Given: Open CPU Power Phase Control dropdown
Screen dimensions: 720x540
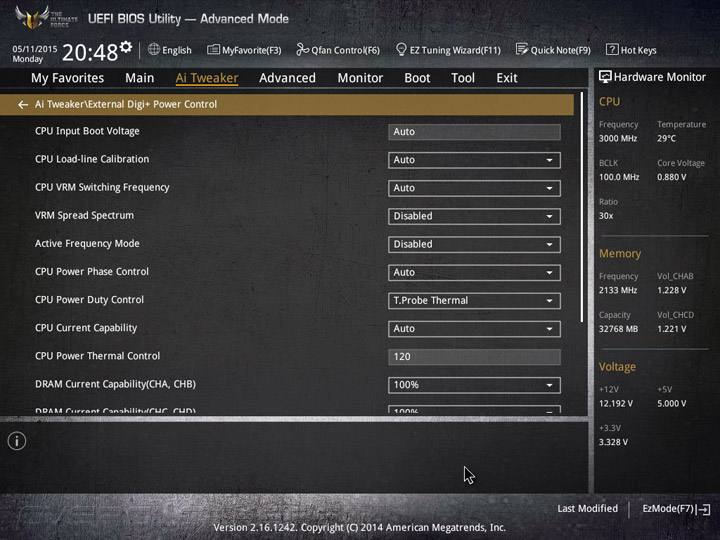Looking at the screenshot, I should tap(474, 272).
